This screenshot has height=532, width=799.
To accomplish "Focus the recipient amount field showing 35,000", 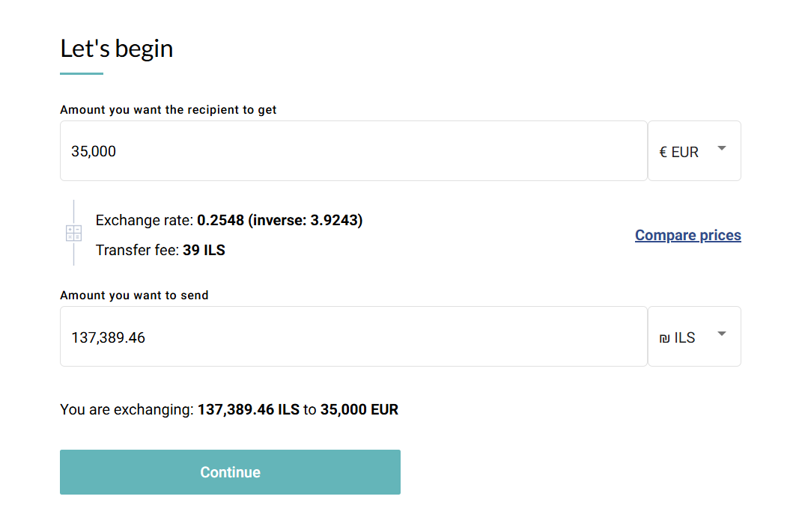I will click(x=353, y=151).
